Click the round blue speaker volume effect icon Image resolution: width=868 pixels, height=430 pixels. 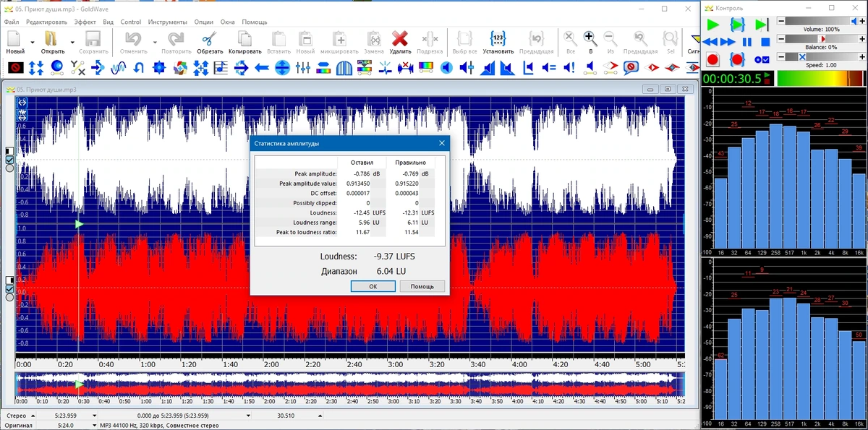[x=446, y=68]
